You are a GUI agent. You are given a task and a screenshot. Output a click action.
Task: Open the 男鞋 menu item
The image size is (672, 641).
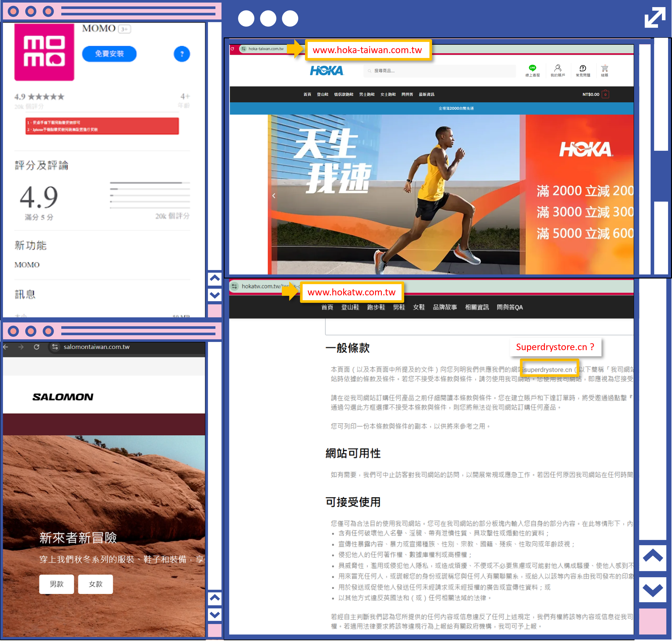pyautogui.click(x=399, y=307)
